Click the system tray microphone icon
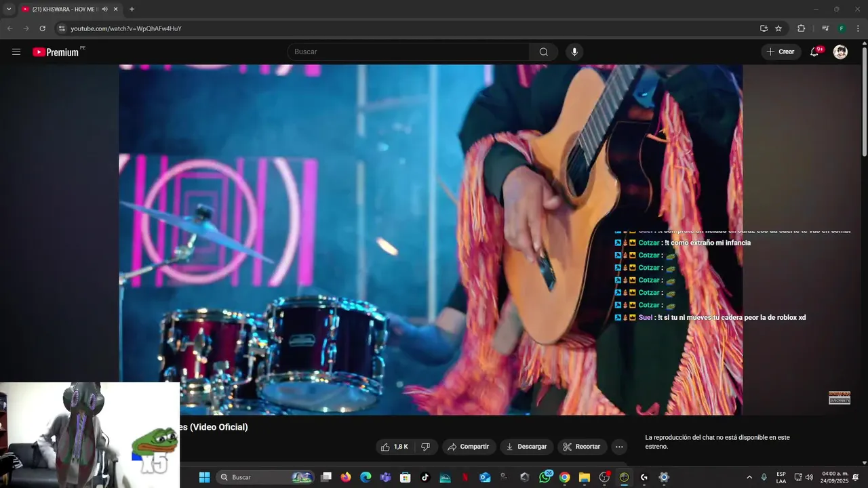The height and width of the screenshot is (488, 868). pos(764,477)
